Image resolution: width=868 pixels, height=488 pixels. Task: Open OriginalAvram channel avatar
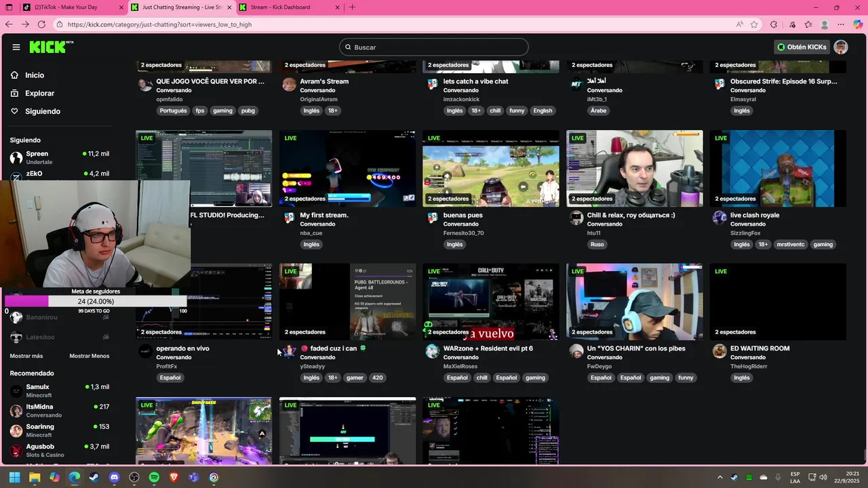pyautogui.click(x=289, y=85)
